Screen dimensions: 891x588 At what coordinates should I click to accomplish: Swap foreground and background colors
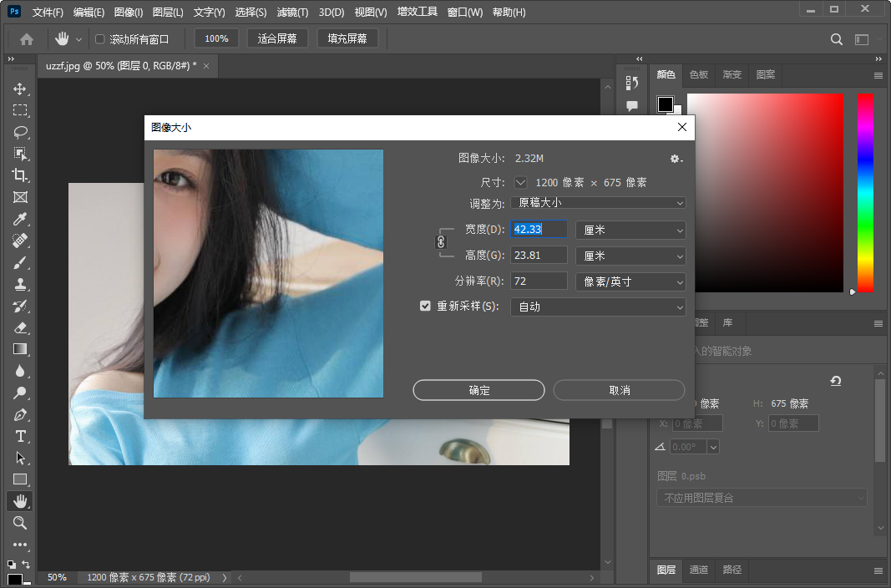[x=26, y=564]
